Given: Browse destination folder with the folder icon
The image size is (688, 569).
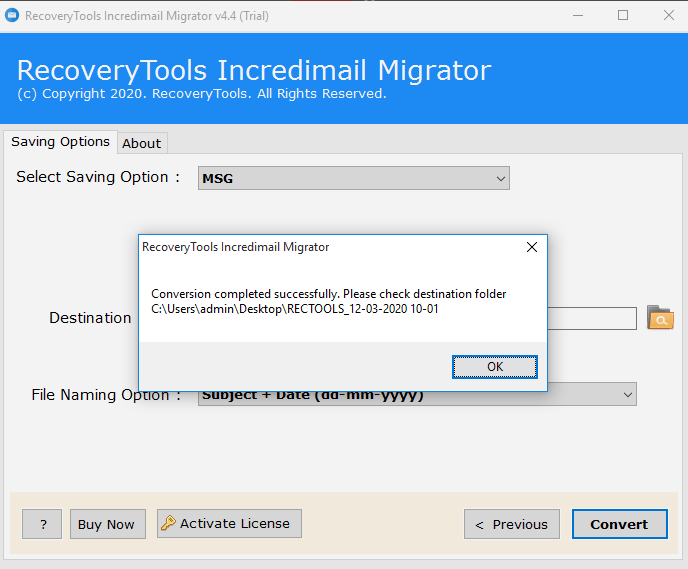Looking at the screenshot, I should pyautogui.click(x=660, y=318).
